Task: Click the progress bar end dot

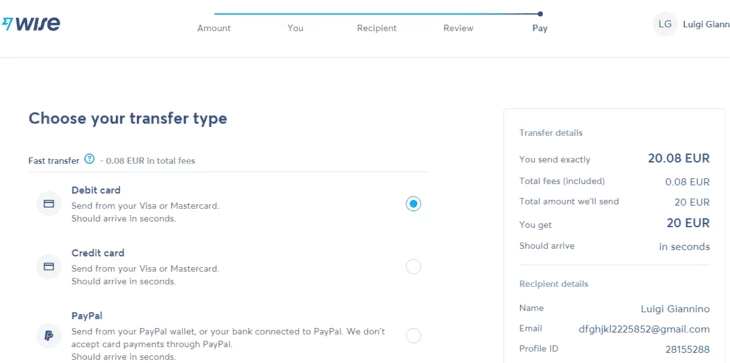Action: coord(540,14)
